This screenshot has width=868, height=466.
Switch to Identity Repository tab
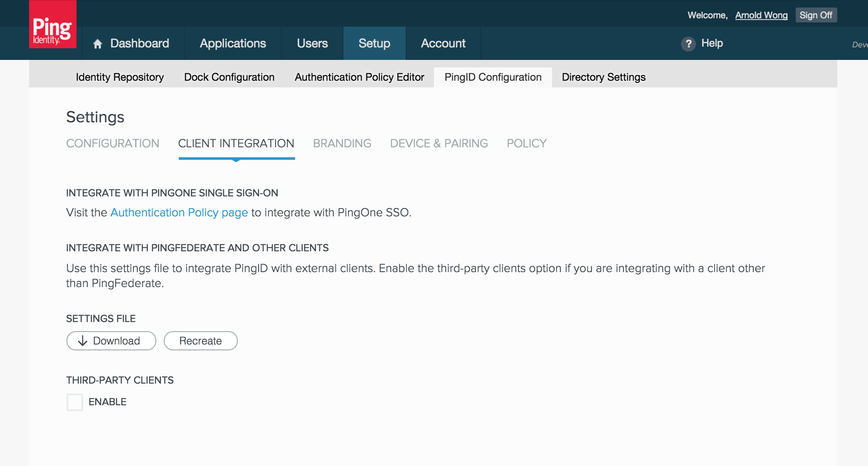(x=120, y=77)
